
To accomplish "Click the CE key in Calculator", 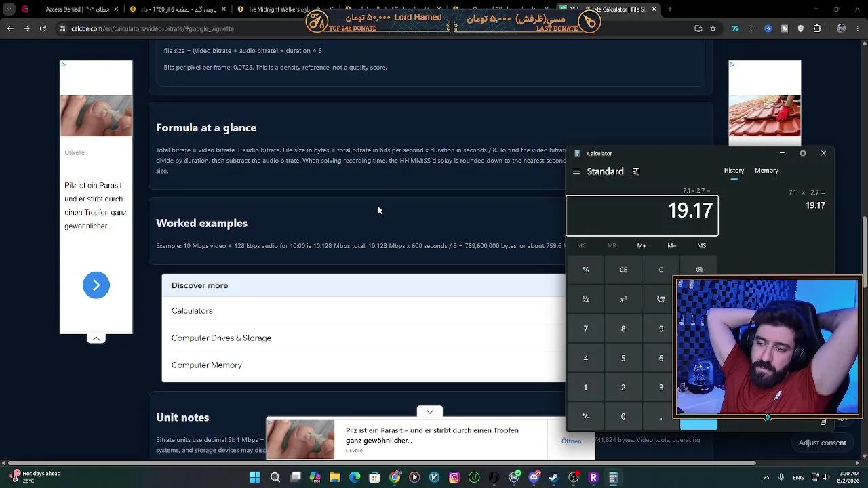I will click(623, 270).
